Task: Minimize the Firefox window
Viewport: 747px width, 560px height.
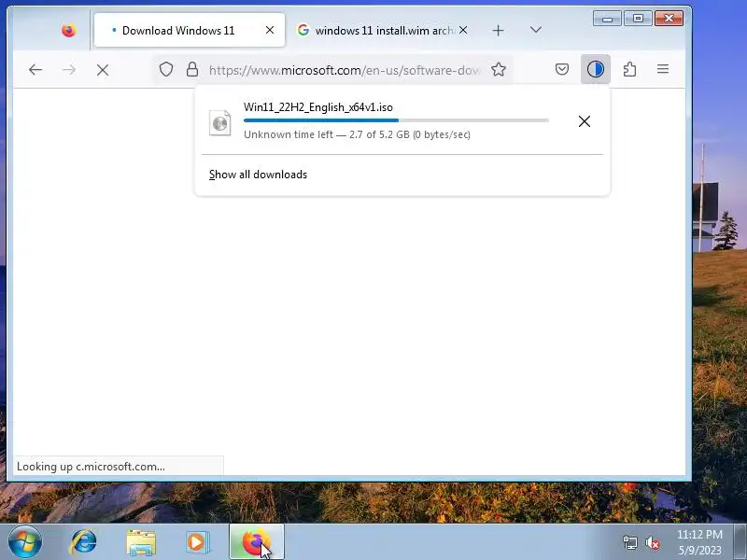Action: point(607,19)
